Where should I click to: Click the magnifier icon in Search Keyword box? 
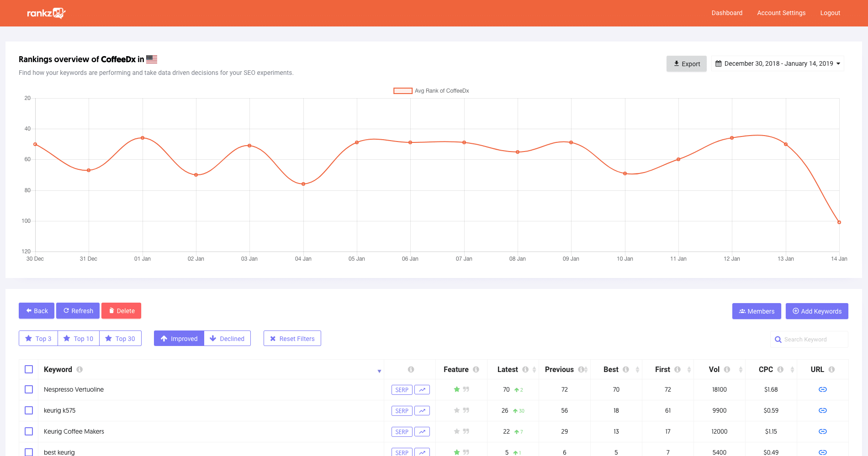pos(778,339)
